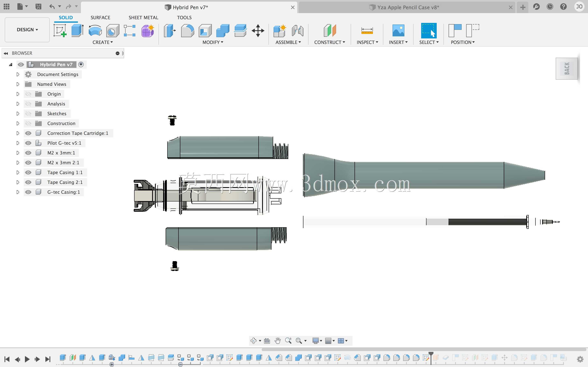Screen dimensions: 588x367
Task: Switch to the TOOLS tab
Action: (x=184, y=18)
